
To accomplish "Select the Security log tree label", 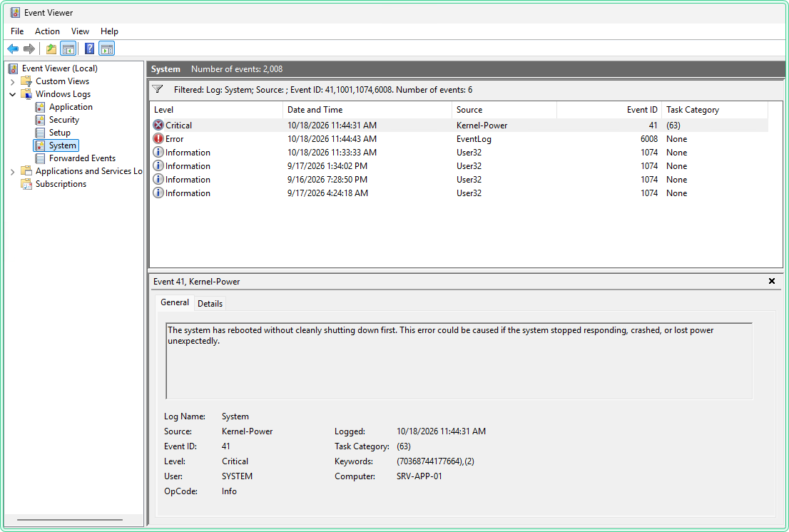I will [x=64, y=120].
